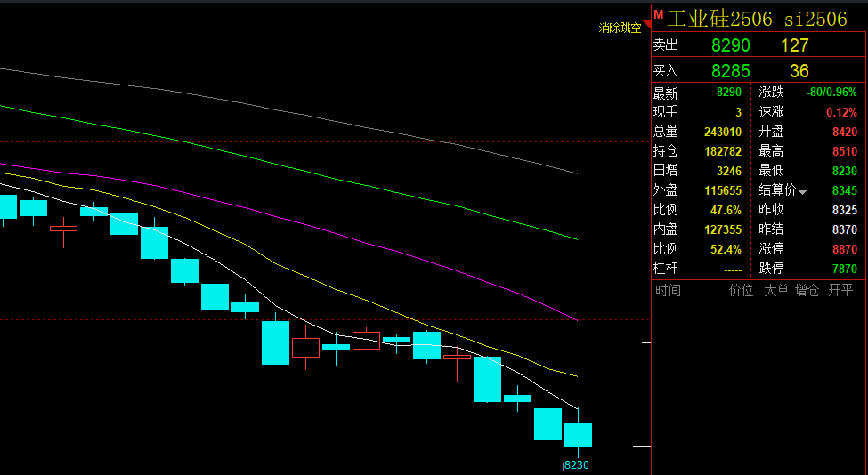Click the red M icon beside 工业硅2506
This screenshot has height=475, width=868.
click(x=658, y=14)
